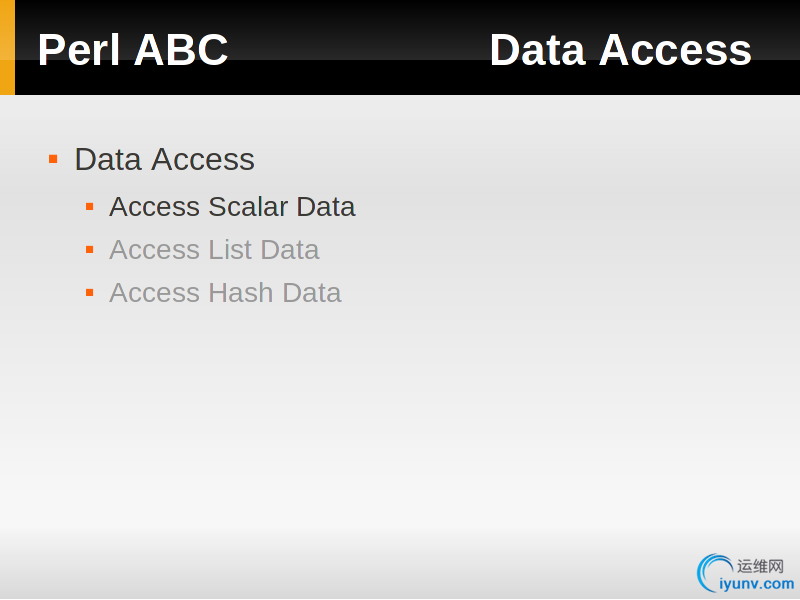Click the word Perl in slide title
The width and height of the screenshot is (800, 600).
click(79, 49)
